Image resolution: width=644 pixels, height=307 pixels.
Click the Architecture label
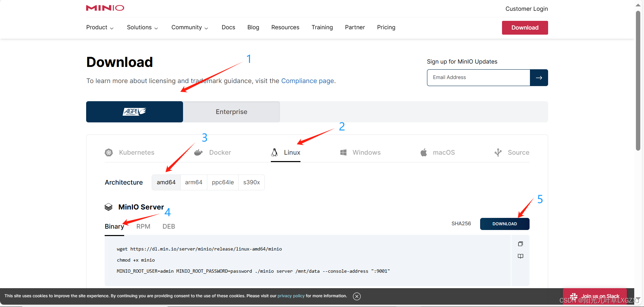(x=124, y=182)
